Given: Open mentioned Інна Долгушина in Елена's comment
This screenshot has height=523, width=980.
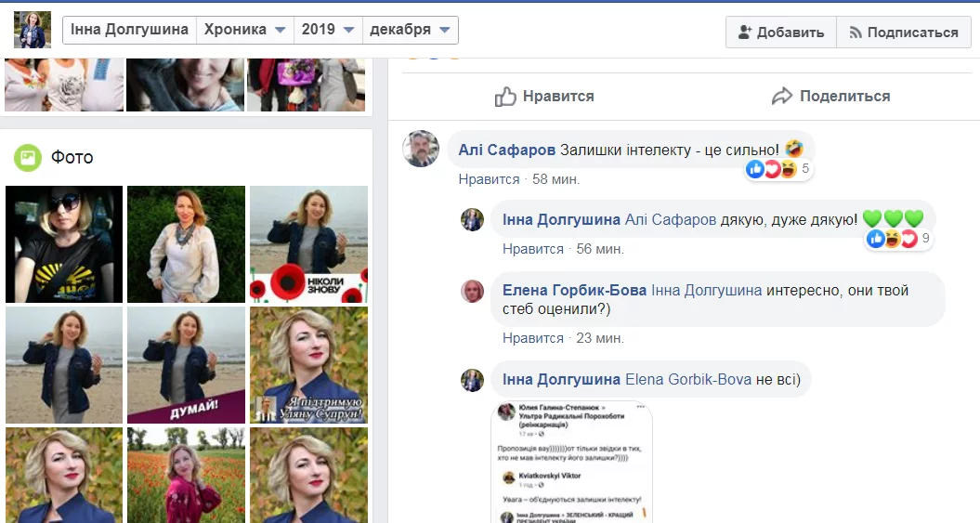Looking at the screenshot, I should click(x=706, y=291).
